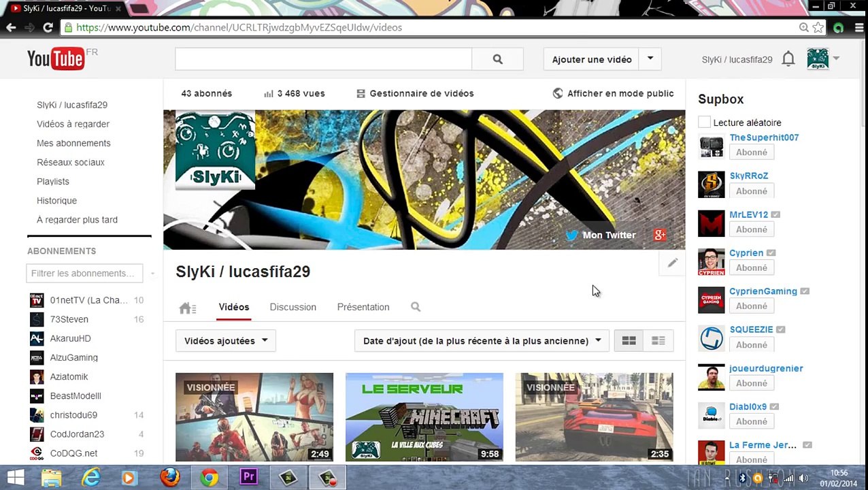Open Vidéos ajoutées dropdown

[x=226, y=341]
